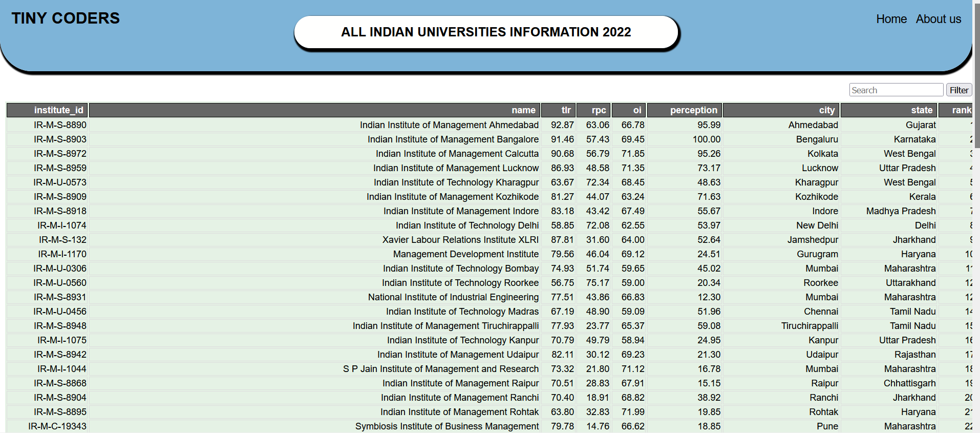Click the Ranchi city cell
Screen dimensions: 980x433
point(781,398)
